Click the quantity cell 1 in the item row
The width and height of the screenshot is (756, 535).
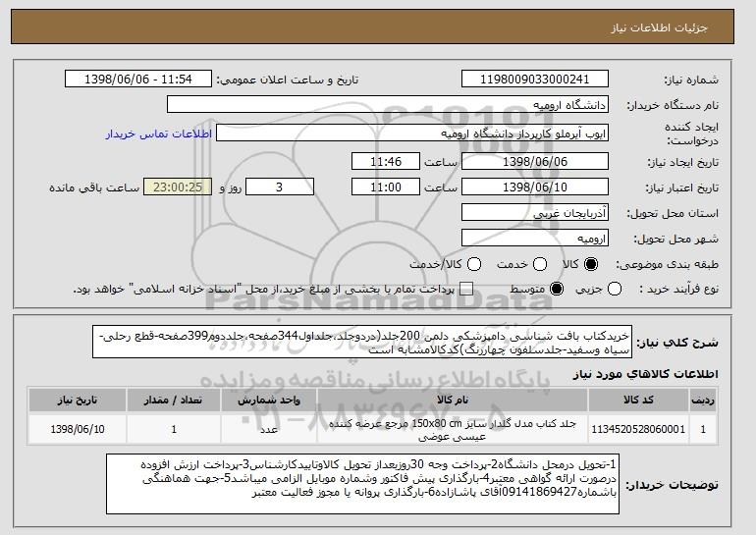click(x=174, y=429)
